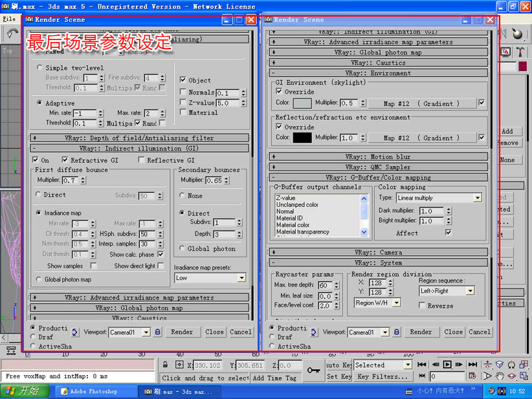Toggle Refractive GI caustics checkbox
The image size is (532, 399).
pos(65,159)
